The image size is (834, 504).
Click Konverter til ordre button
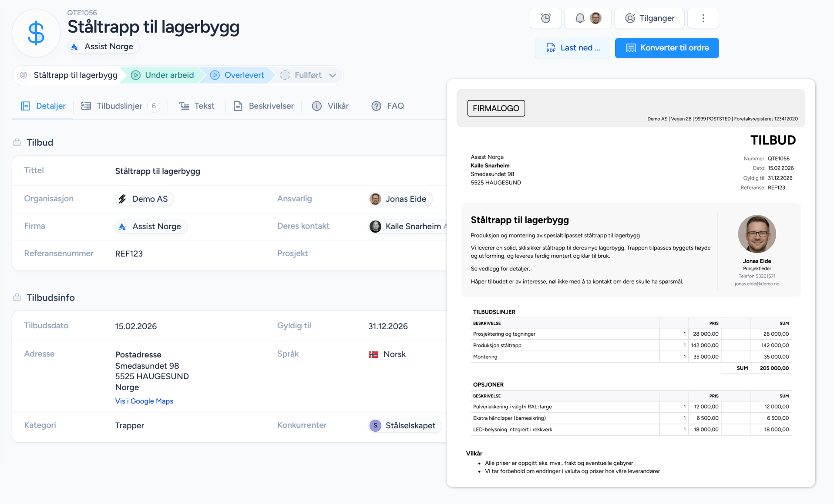click(x=666, y=48)
